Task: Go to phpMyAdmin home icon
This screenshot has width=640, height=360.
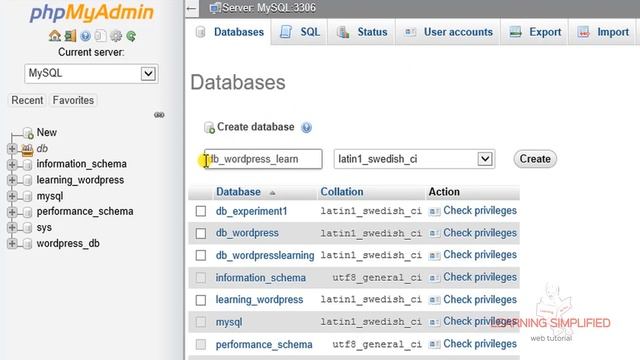Action: pos(55,36)
